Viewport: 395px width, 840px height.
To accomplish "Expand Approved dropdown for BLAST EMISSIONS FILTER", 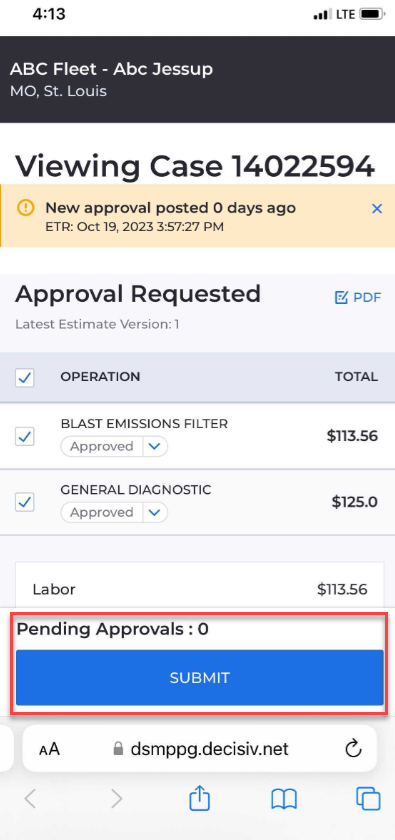I will click(155, 446).
